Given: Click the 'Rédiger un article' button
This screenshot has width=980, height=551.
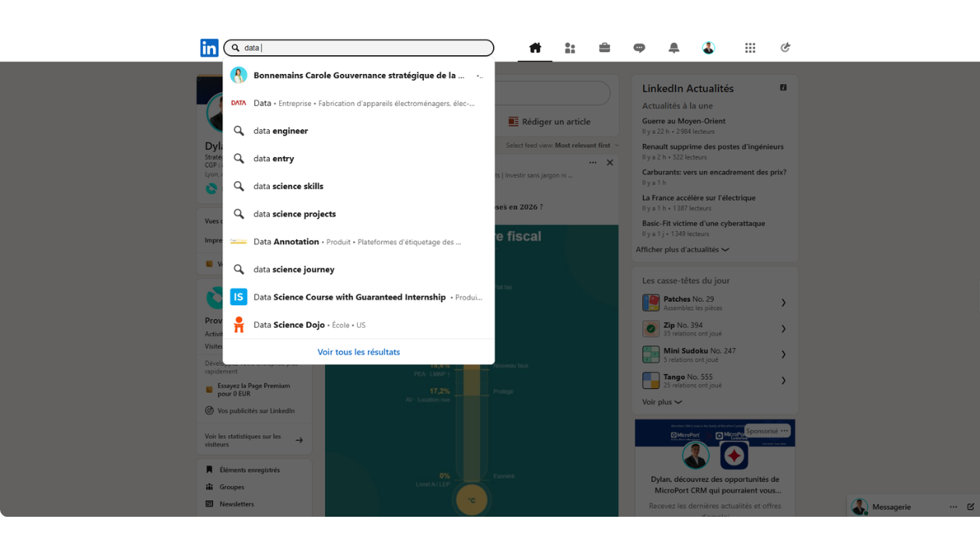Looking at the screenshot, I should 549,121.
